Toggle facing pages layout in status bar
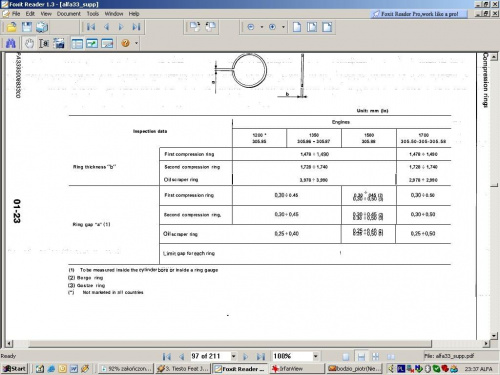 coord(376,357)
